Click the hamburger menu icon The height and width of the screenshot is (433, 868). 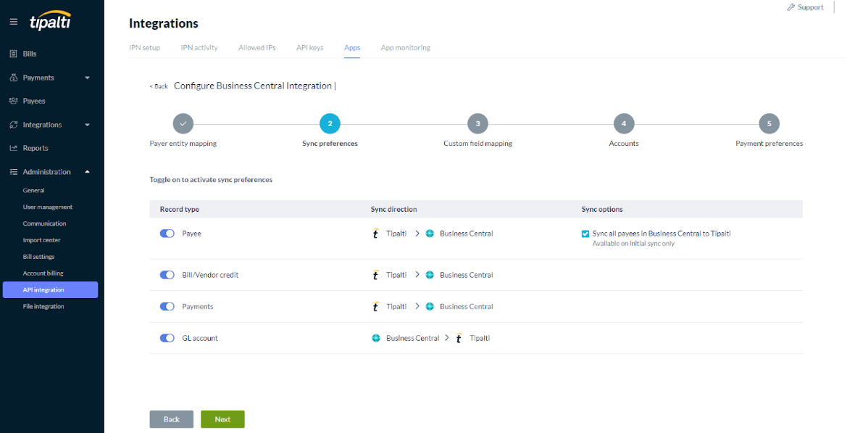click(14, 22)
